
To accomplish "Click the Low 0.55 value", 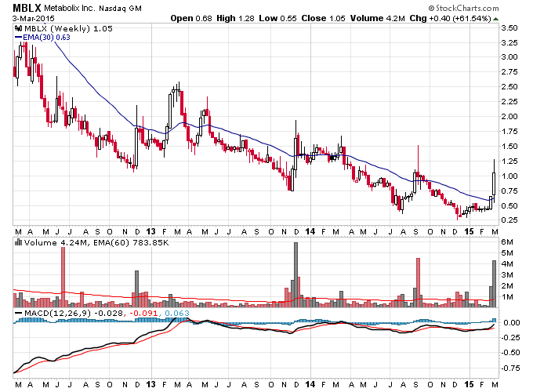I will pos(277,18).
